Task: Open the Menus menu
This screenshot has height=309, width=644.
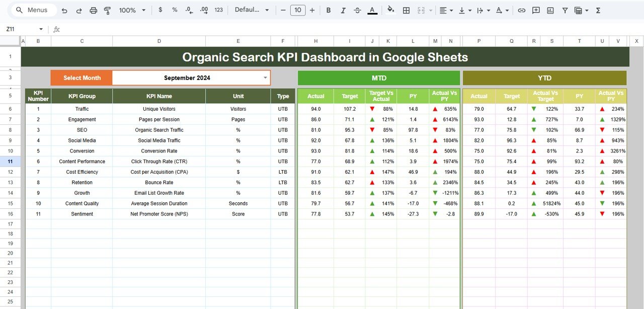Action: click(33, 10)
